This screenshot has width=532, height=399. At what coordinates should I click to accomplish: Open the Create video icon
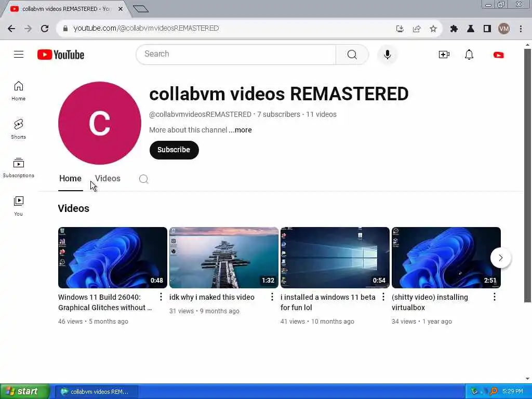[444, 55]
